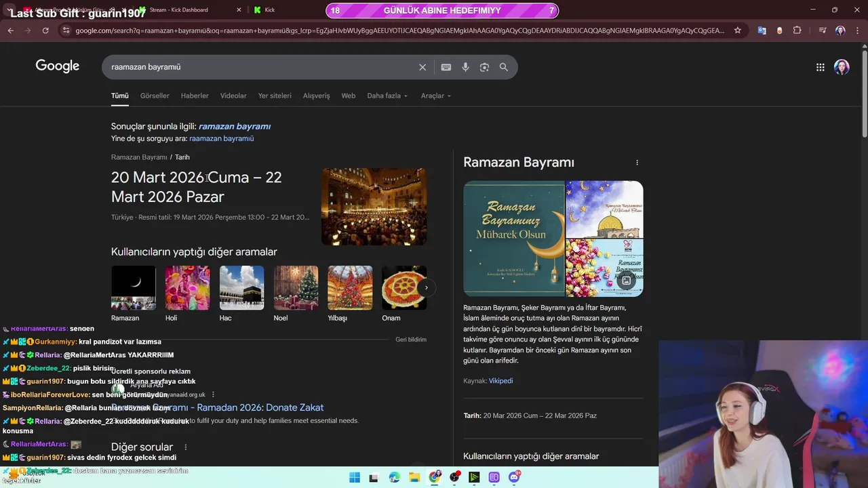This screenshot has width=868, height=488.
Task: Open File Explorer from the taskbar
Action: 414,477
